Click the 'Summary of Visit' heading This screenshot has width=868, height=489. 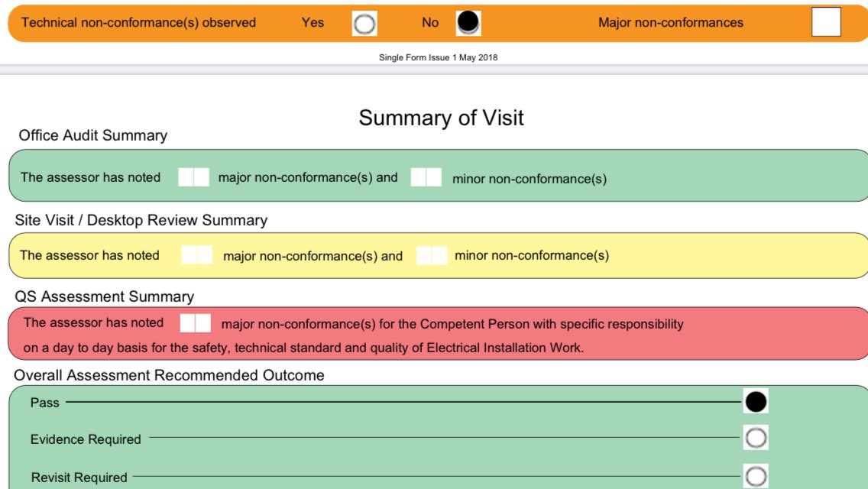point(441,118)
